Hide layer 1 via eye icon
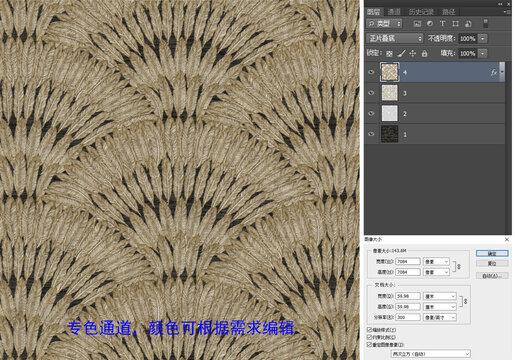The width and height of the screenshot is (515, 360). (371, 134)
